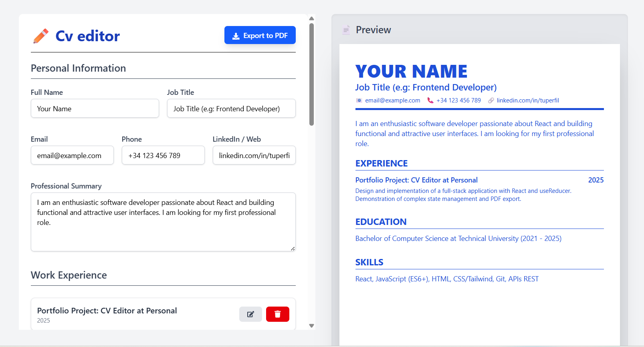Delete the Portfolio Project experience with trash icon

click(278, 314)
